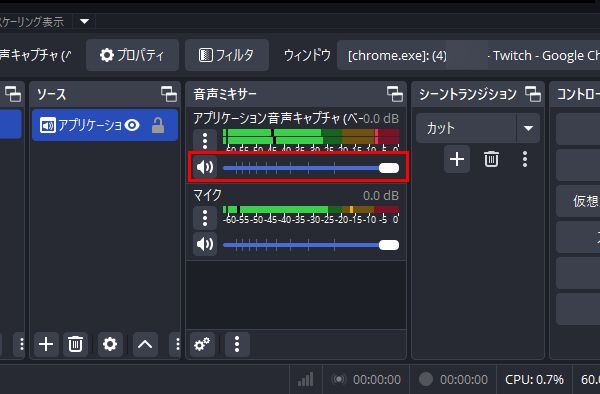Mute the マイク speaker icon

(205, 244)
